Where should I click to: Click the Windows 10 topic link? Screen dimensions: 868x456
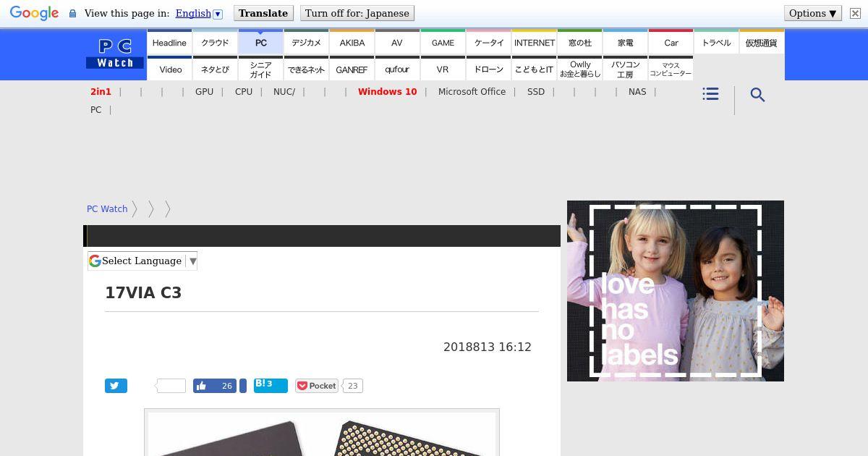coord(387,92)
